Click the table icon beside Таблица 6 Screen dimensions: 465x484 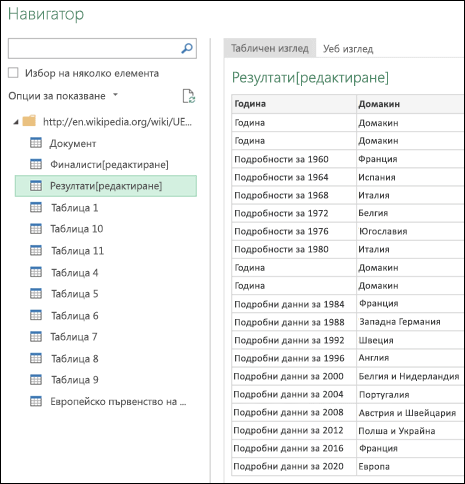36,315
